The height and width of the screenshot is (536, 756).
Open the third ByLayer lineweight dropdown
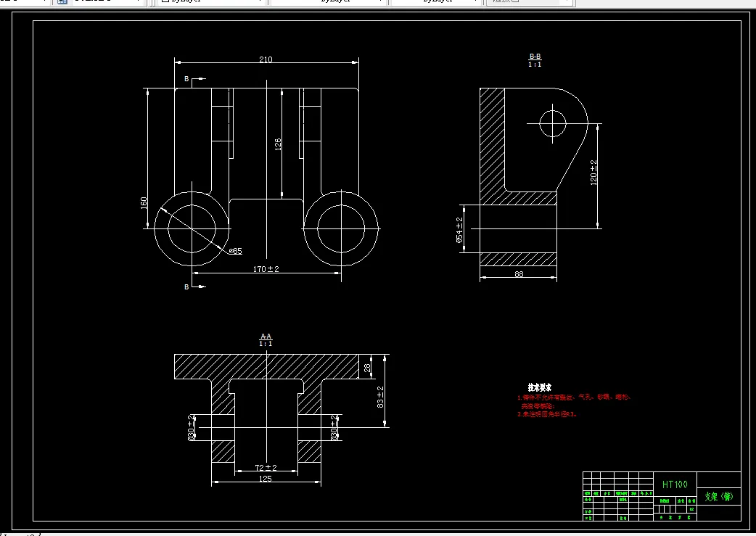(x=435, y=2)
